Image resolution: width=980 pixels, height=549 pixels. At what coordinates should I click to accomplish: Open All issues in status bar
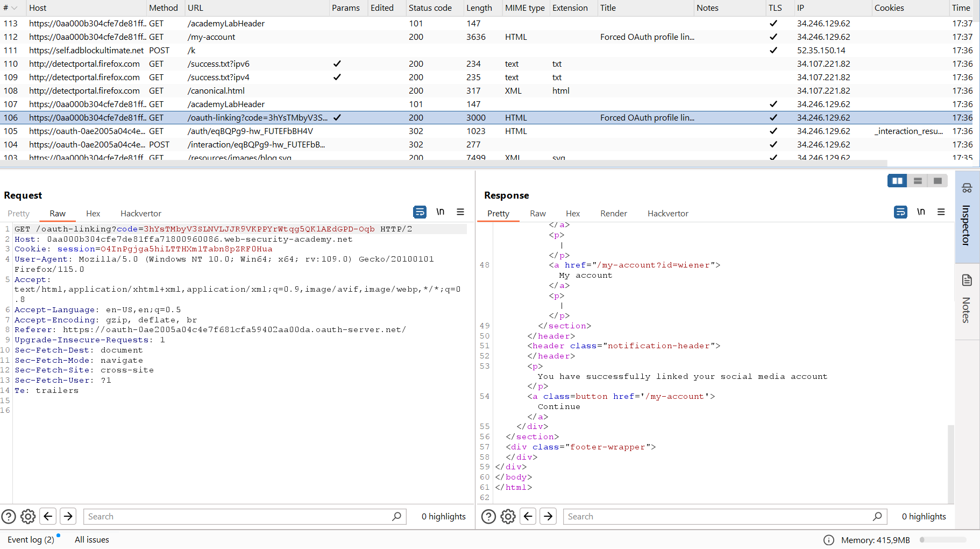coord(92,540)
